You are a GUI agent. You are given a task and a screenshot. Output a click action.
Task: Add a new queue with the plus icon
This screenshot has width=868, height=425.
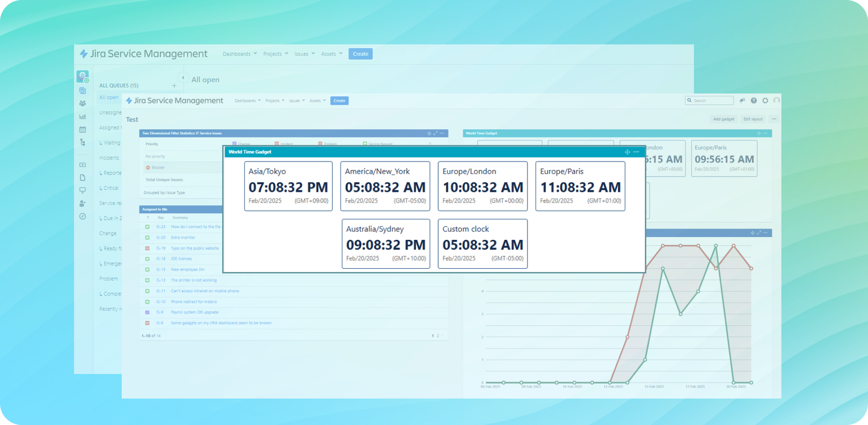pyautogui.click(x=174, y=85)
